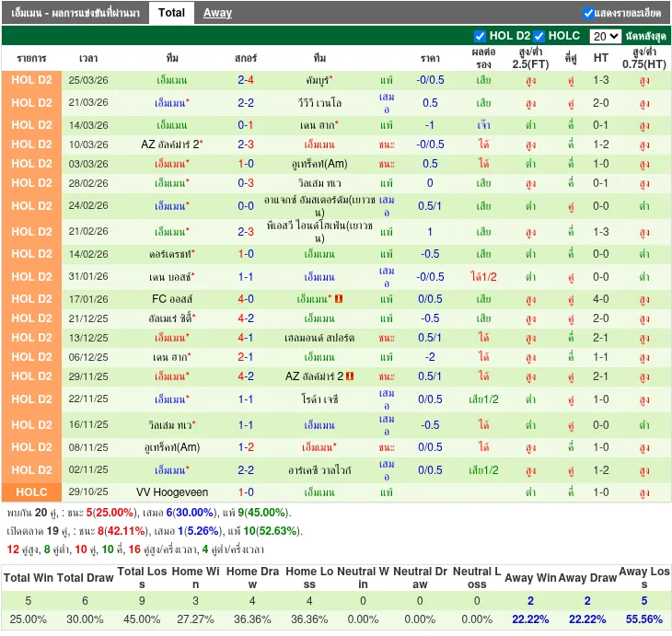Switch to the Total tab

click(x=171, y=13)
